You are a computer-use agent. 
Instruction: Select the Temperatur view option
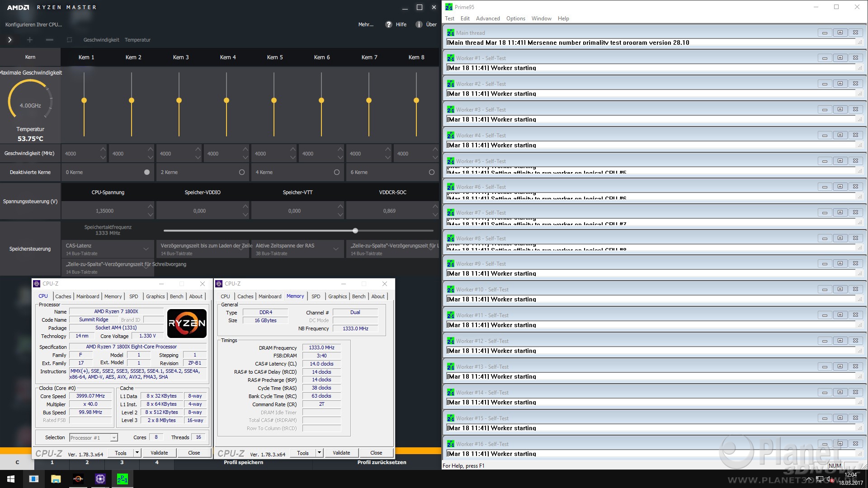pos(137,40)
